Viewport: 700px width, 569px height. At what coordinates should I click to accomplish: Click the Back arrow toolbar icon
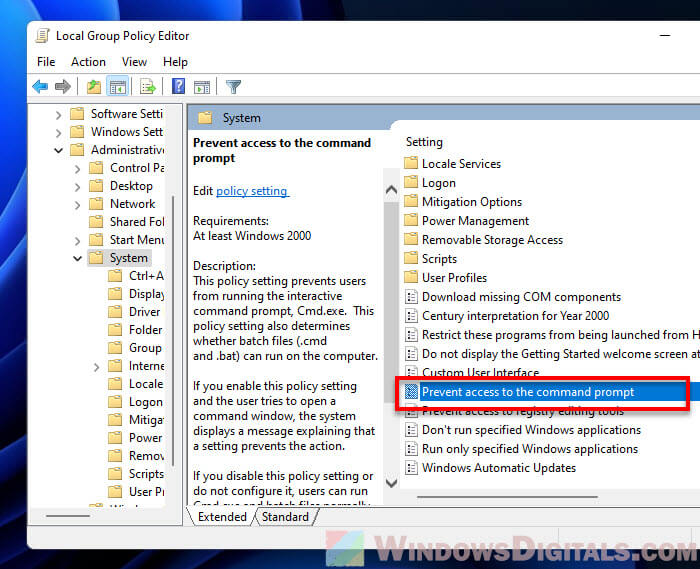click(40, 87)
